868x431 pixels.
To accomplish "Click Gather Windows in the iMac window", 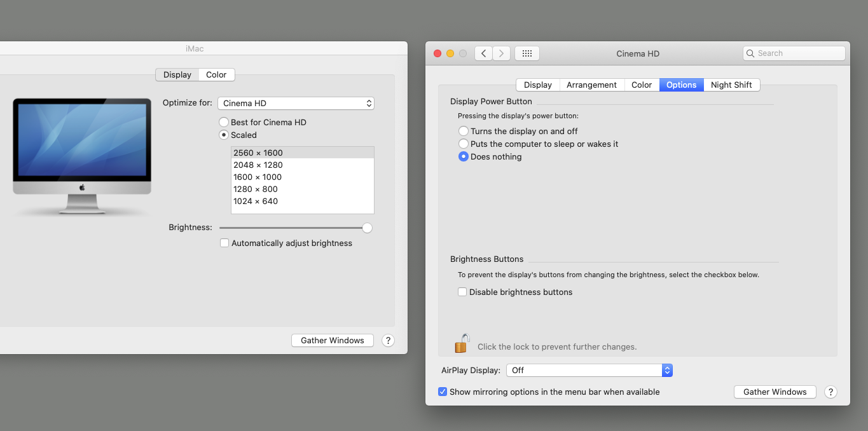I will tap(333, 340).
